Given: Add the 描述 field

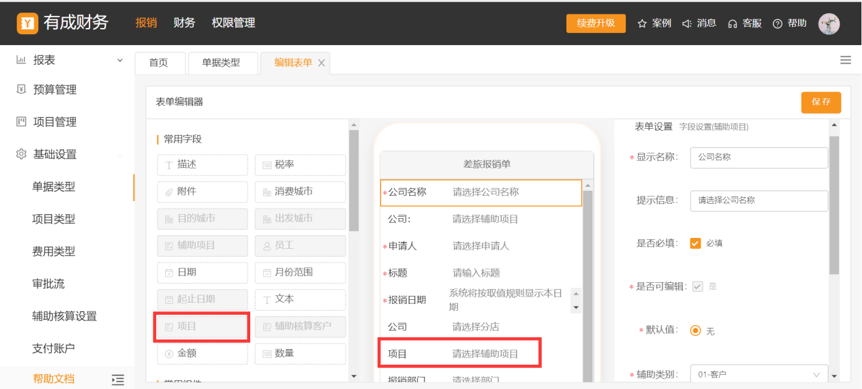Looking at the screenshot, I should click(x=202, y=165).
